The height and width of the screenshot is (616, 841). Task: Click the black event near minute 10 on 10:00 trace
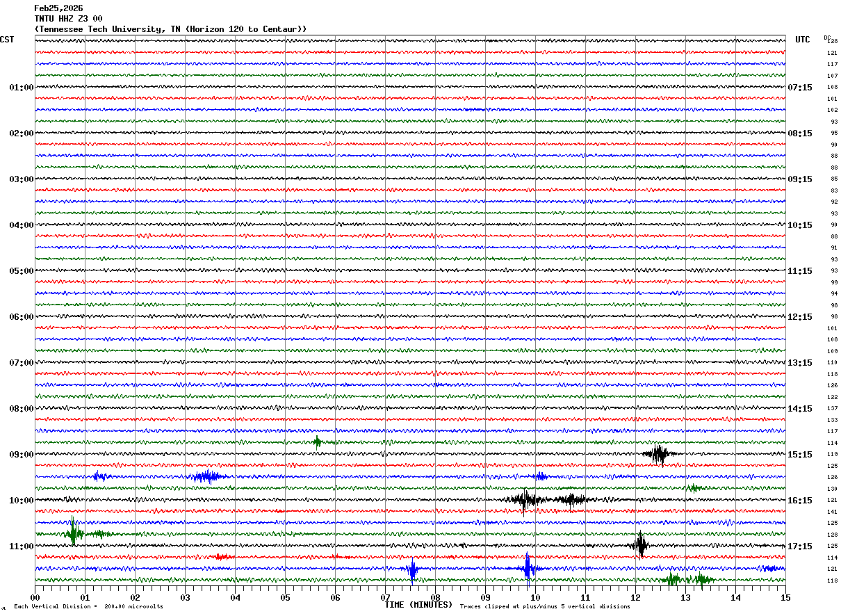pos(526,500)
